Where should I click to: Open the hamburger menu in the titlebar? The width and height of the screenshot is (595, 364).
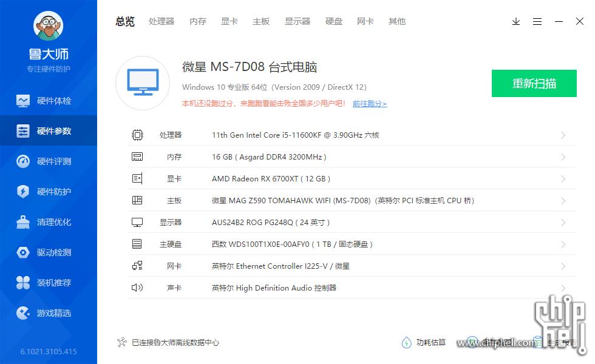point(537,21)
